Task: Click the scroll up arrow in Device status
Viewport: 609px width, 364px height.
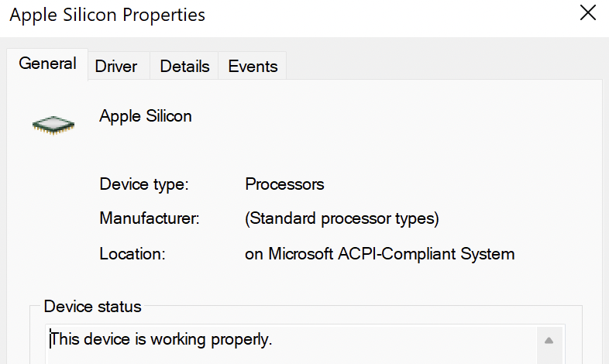Action: [x=548, y=341]
